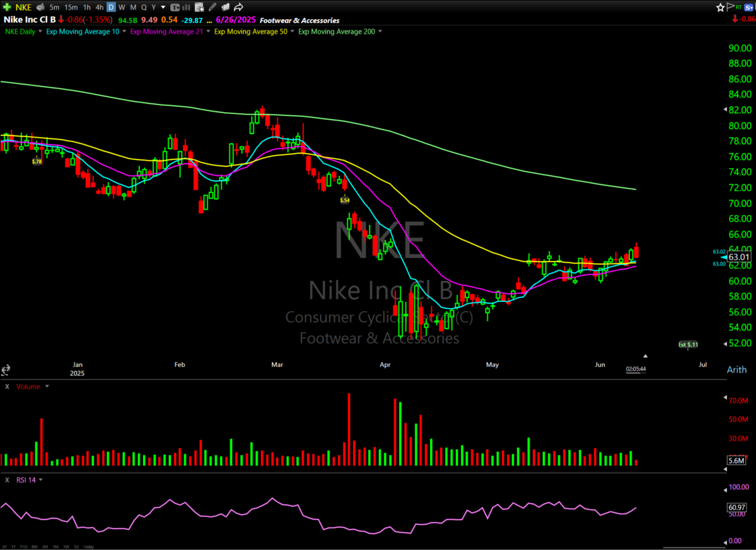The height and width of the screenshot is (550, 756).
Task: Click the Est $.11 earnings estimate marker
Action: [x=688, y=344]
